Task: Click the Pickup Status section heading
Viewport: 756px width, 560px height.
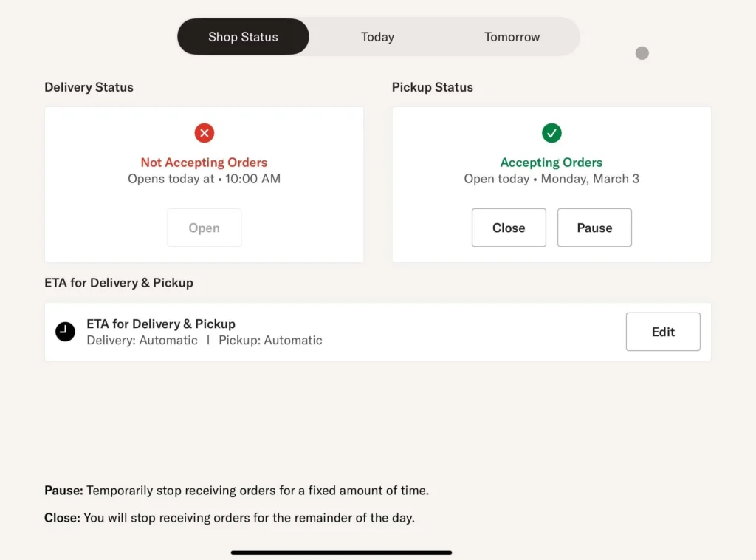Action: coord(432,87)
